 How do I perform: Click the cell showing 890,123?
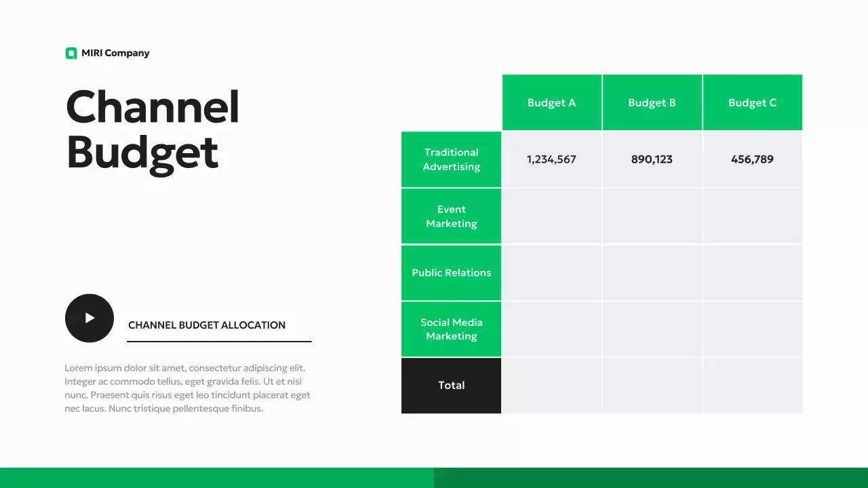652,159
